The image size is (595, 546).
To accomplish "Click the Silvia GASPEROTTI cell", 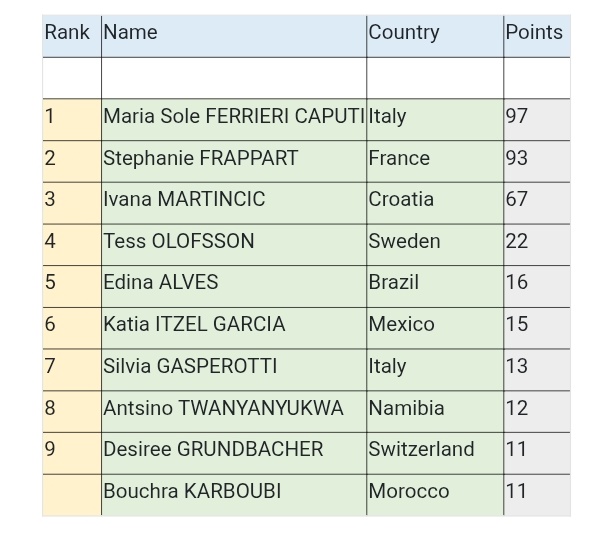I will [x=234, y=370].
